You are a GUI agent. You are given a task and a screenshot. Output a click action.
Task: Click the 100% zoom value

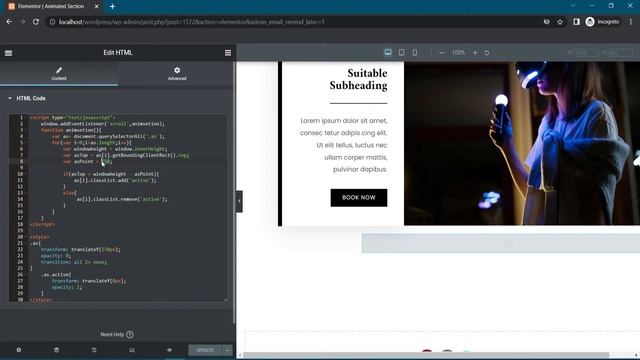pos(458,53)
